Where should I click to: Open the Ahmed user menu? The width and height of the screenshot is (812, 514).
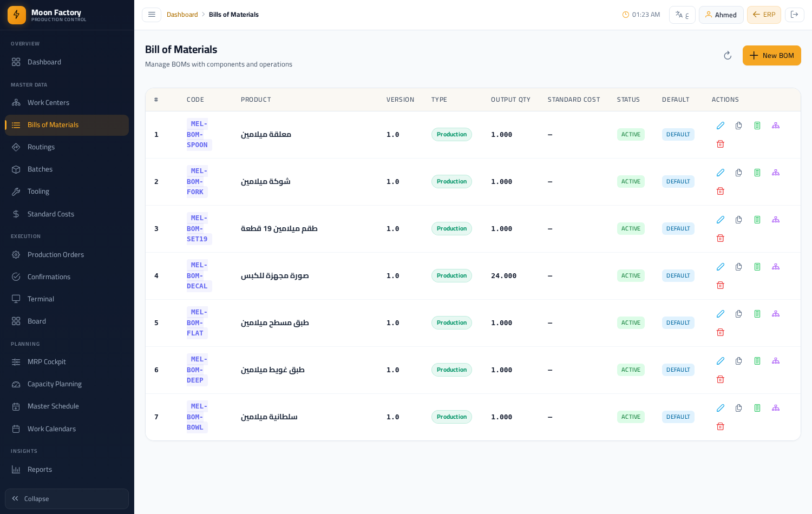[x=721, y=15]
